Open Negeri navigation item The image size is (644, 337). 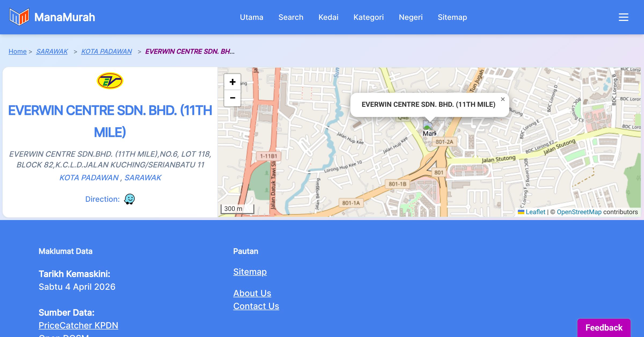(x=411, y=17)
